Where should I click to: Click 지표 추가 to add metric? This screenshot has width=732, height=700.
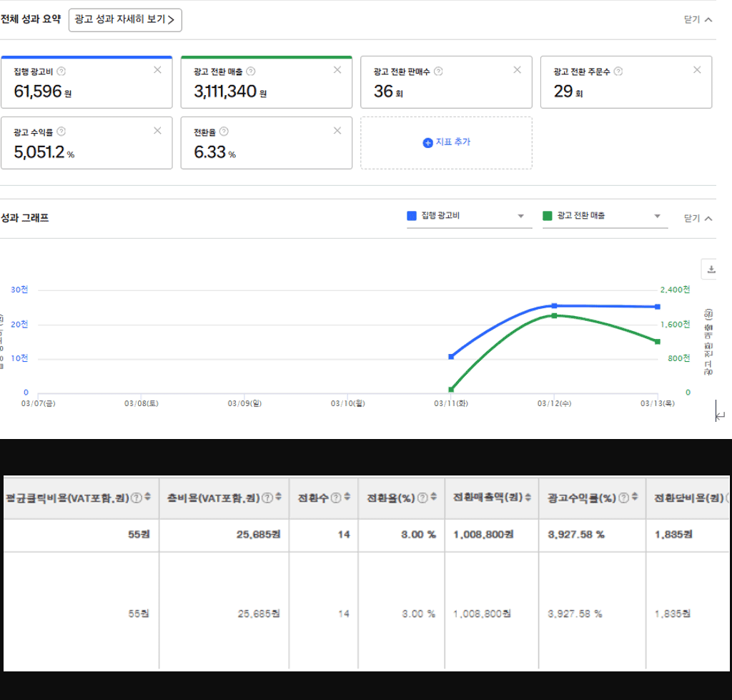tap(446, 142)
